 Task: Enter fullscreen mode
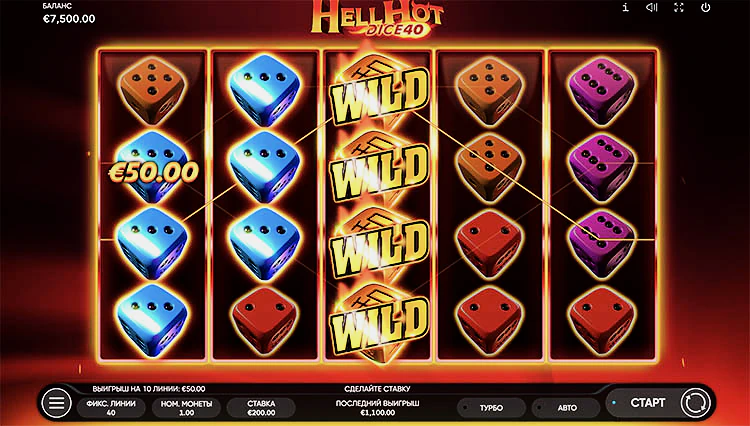click(x=679, y=8)
